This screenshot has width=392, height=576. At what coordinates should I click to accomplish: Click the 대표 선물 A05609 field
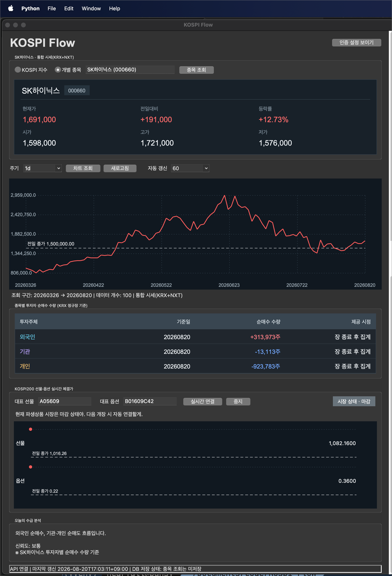pyautogui.click(x=64, y=401)
